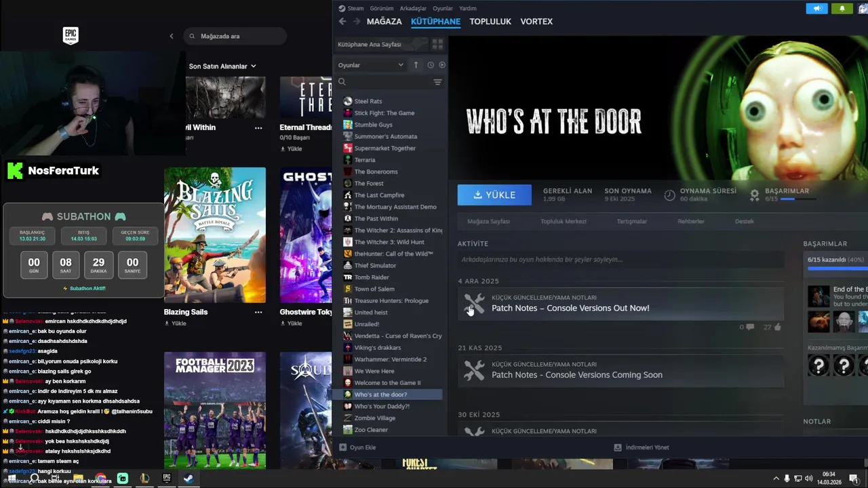Open game settings gear near Başarımlar
The height and width of the screenshot is (488, 868).
tap(754, 195)
